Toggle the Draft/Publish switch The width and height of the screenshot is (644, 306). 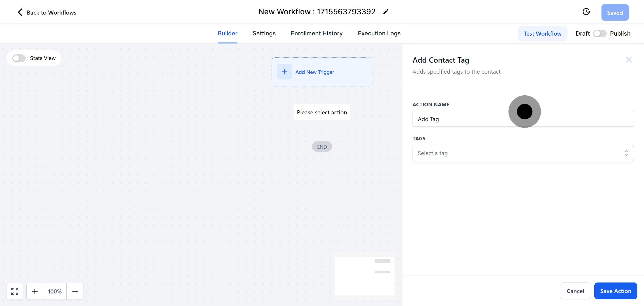coord(600,34)
